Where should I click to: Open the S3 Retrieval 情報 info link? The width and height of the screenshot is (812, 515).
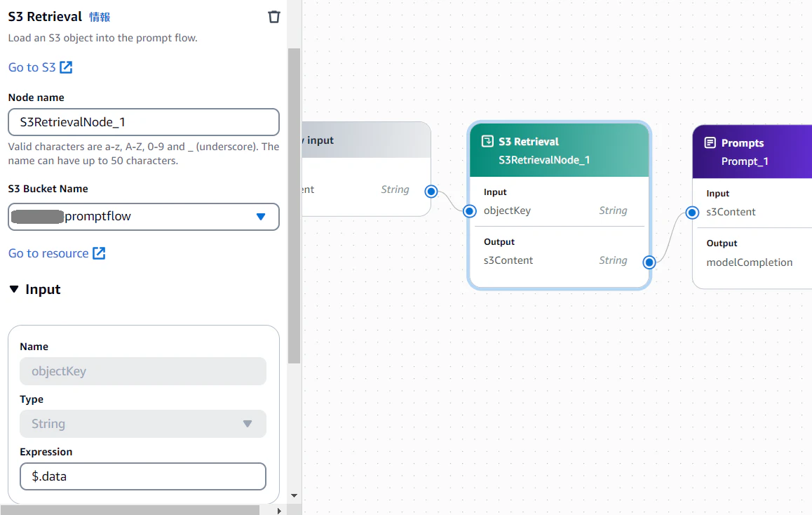tap(100, 17)
